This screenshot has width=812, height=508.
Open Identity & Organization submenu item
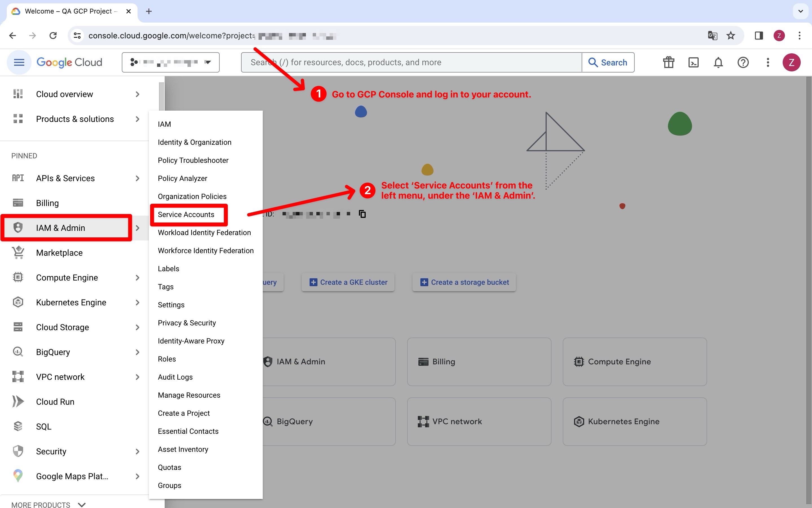click(194, 142)
